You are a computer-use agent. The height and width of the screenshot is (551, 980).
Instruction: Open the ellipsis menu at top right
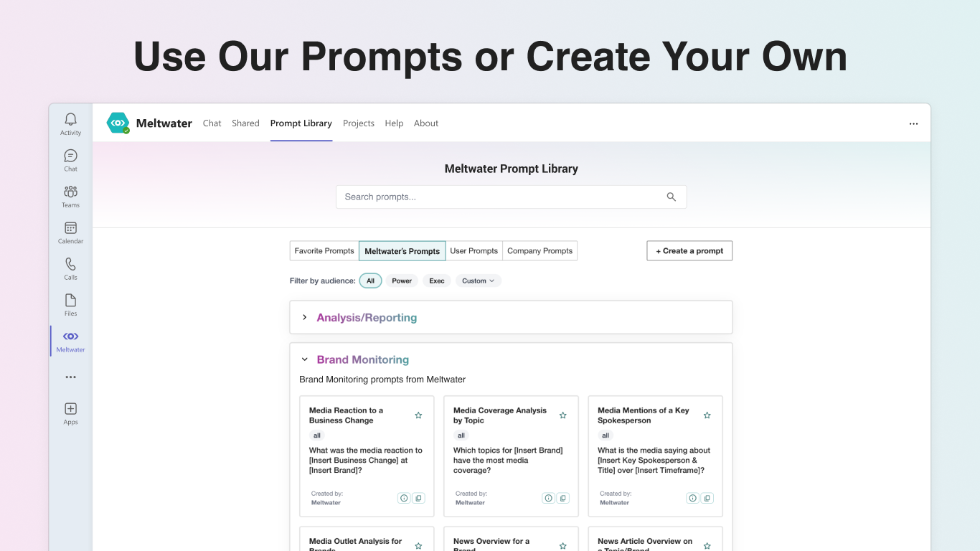(x=913, y=123)
